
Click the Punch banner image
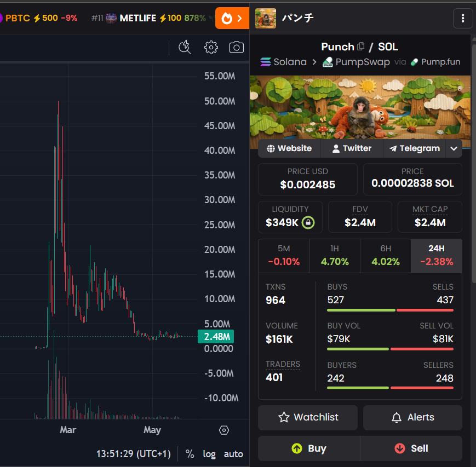coord(360,112)
